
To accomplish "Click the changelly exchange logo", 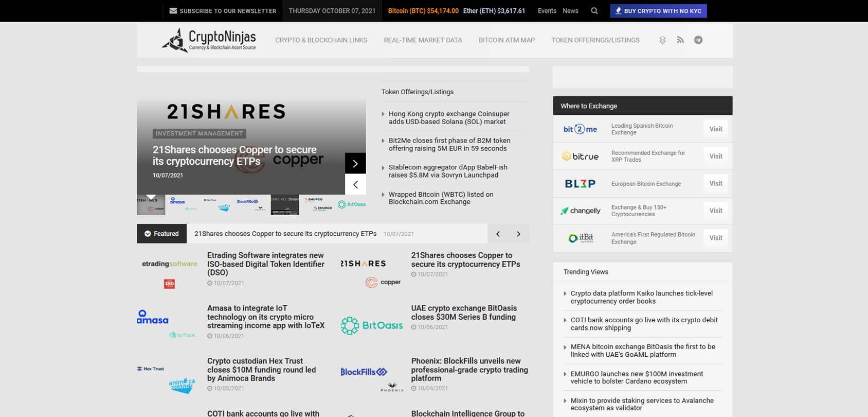I will pos(580,211).
